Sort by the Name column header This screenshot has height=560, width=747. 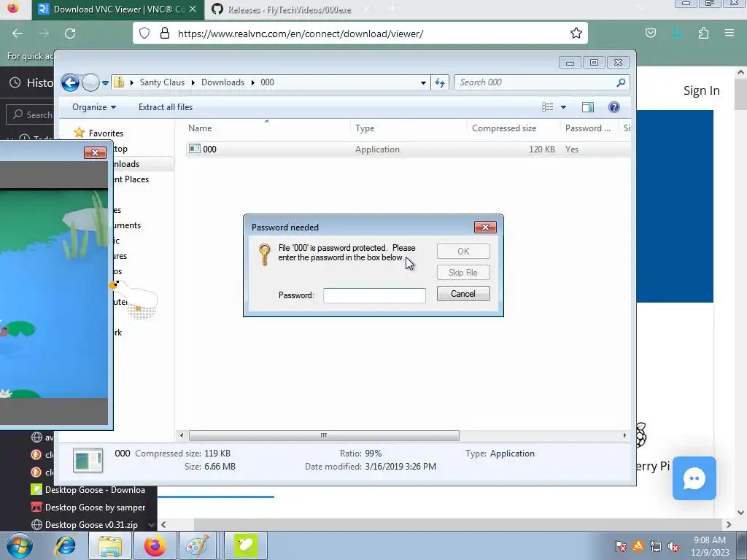(x=200, y=128)
